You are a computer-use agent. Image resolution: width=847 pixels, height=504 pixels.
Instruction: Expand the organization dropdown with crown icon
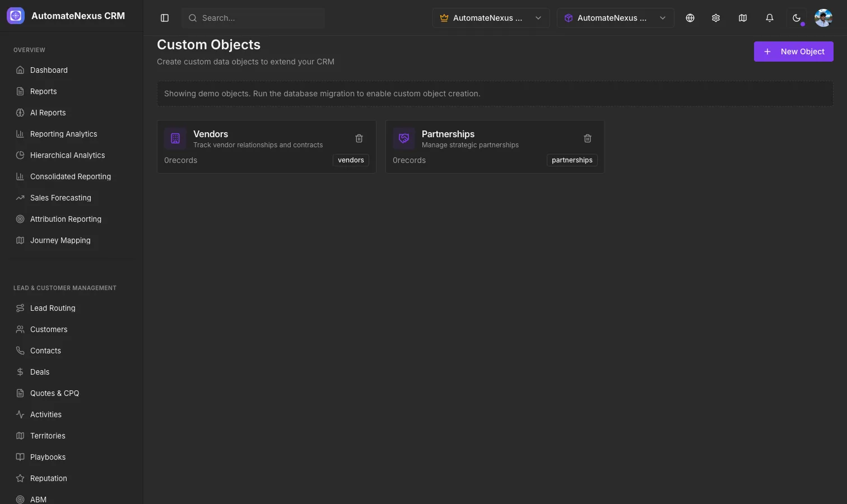[x=491, y=18]
